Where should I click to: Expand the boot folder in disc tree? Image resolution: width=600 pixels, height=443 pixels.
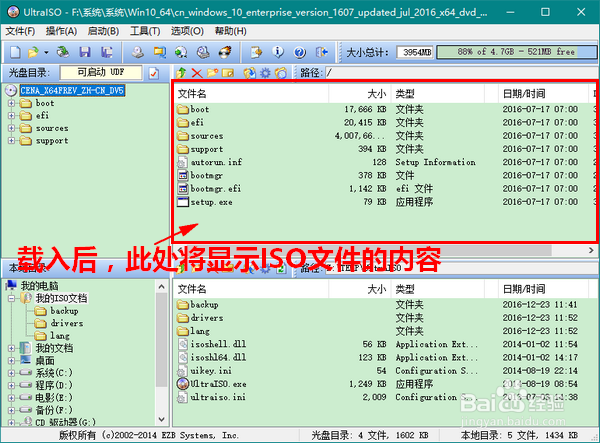tap(11, 103)
